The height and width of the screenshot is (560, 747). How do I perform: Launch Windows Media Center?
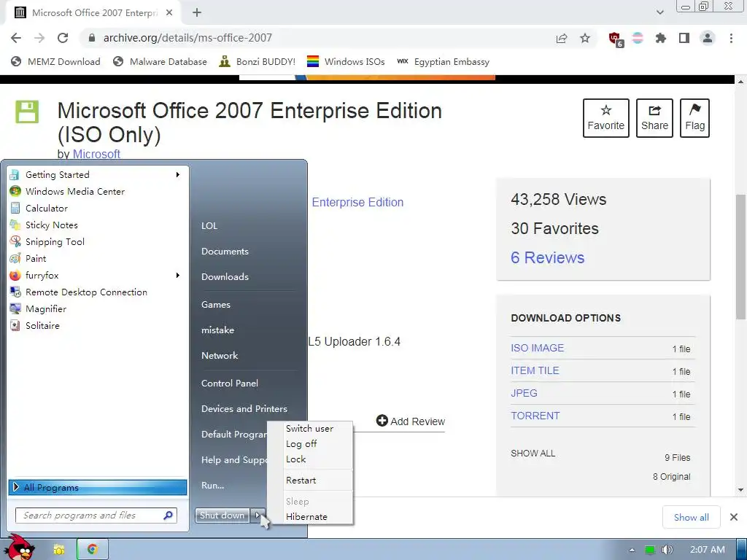(x=96, y=192)
